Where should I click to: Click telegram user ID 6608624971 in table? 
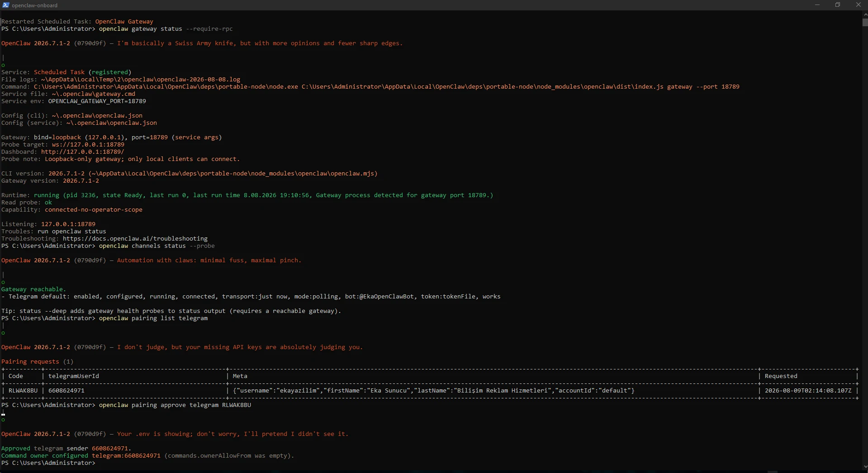(x=66, y=391)
